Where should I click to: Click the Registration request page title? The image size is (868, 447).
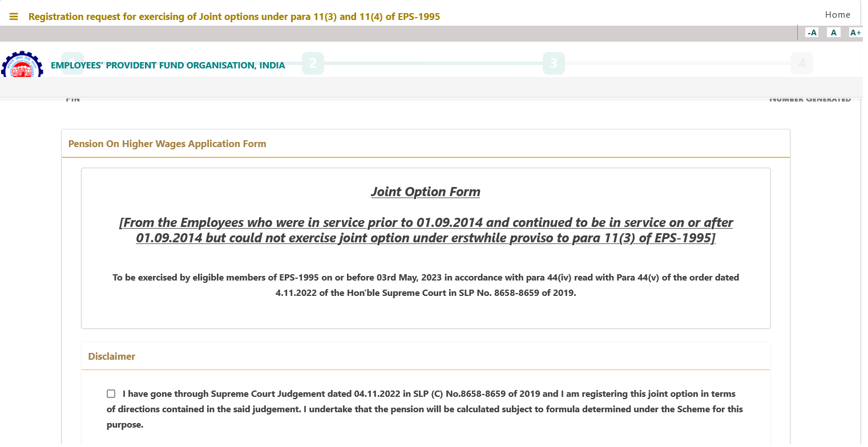point(234,17)
